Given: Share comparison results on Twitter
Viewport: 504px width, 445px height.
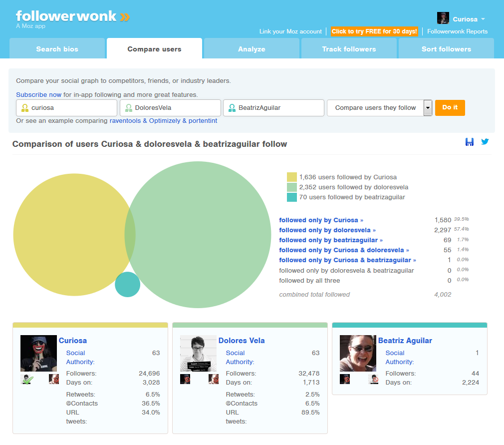Looking at the screenshot, I should (x=485, y=142).
